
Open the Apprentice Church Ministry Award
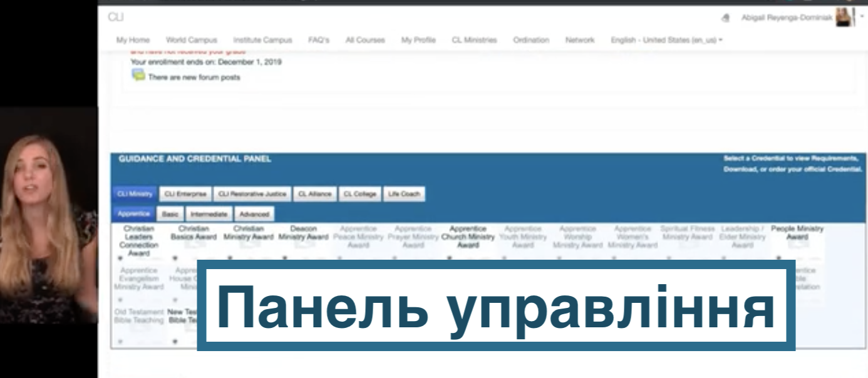coord(468,237)
